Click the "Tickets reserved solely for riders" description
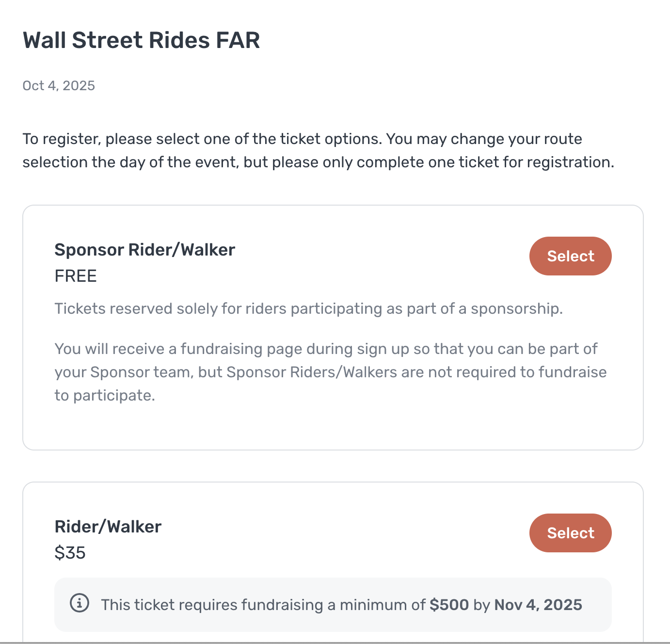The height and width of the screenshot is (644, 670). 194,309
